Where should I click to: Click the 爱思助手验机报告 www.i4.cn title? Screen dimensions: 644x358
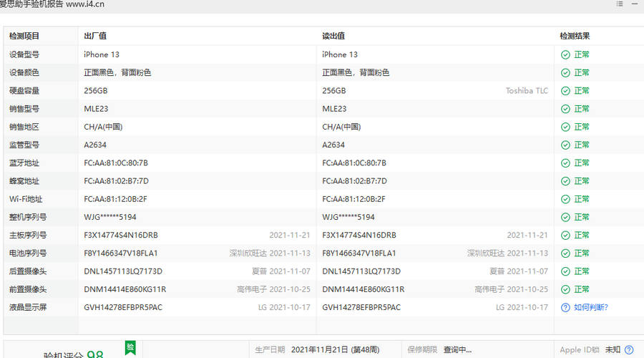pos(52,4)
